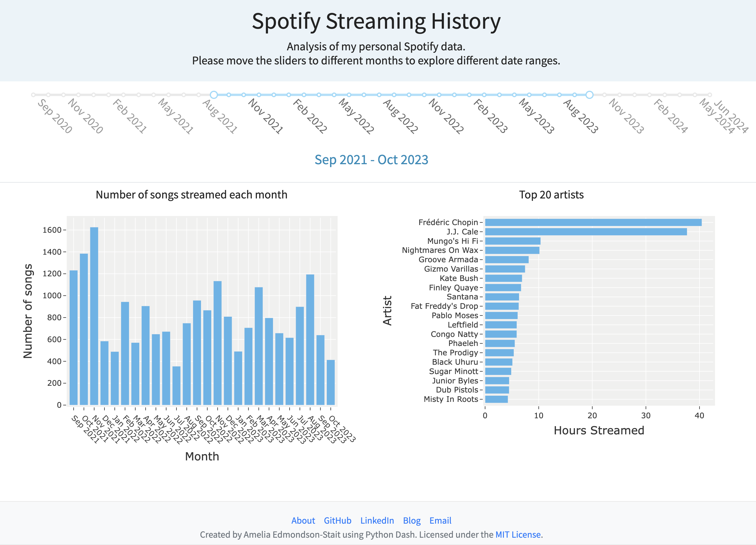Click the Black Uhuru artist label

(455, 362)
